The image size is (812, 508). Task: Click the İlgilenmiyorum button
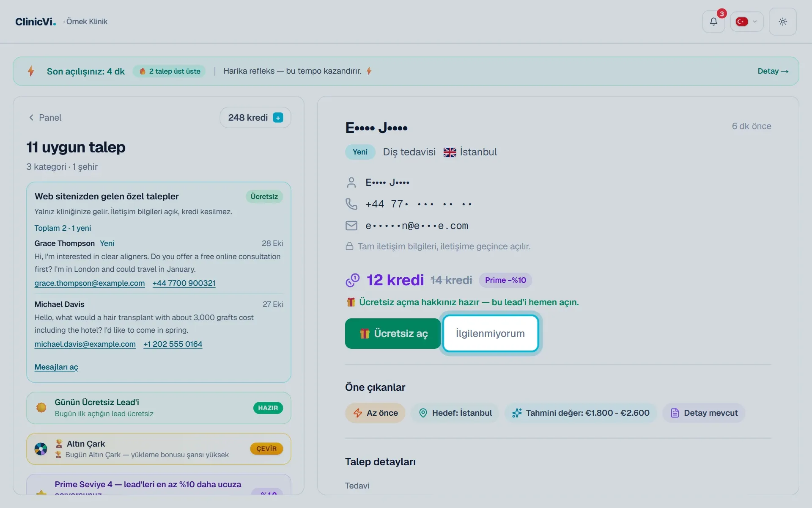pos(490,334)
